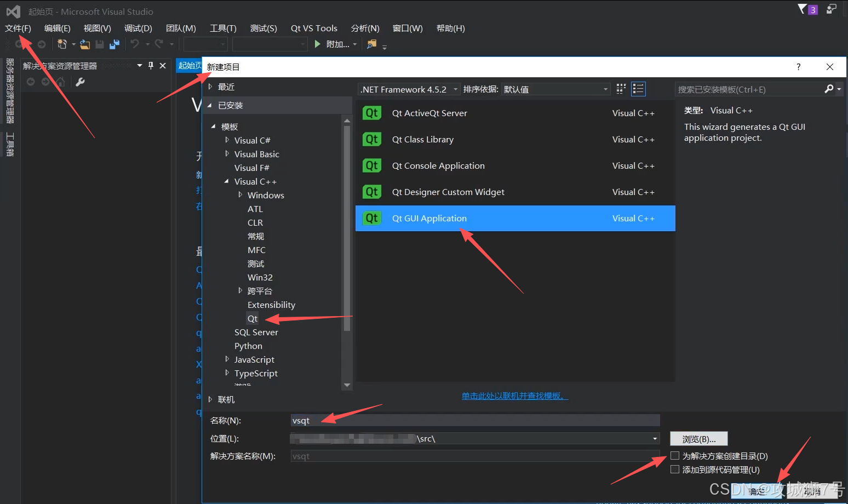Select Qt GUI Application template

click(x=515, y=218)
